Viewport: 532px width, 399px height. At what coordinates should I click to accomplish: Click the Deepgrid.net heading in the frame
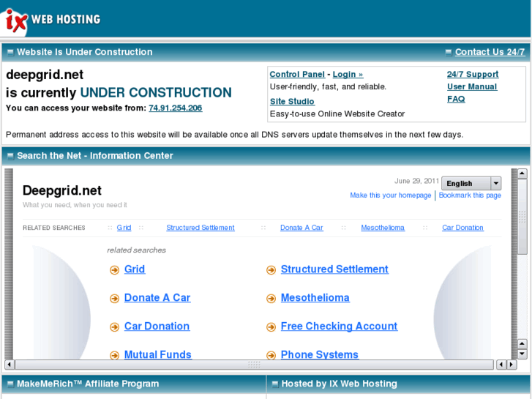coord(62,191)
